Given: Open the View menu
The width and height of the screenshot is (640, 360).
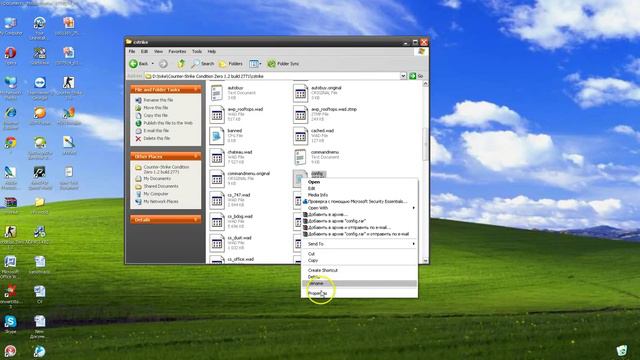Looking at the screenshot, I should click(158, 51).
